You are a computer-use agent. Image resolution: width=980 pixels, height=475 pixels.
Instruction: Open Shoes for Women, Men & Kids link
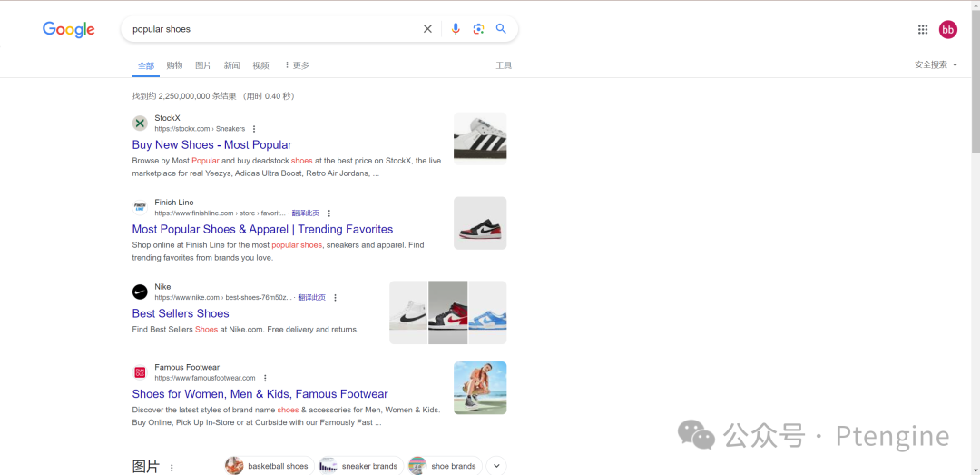(260, 394)
